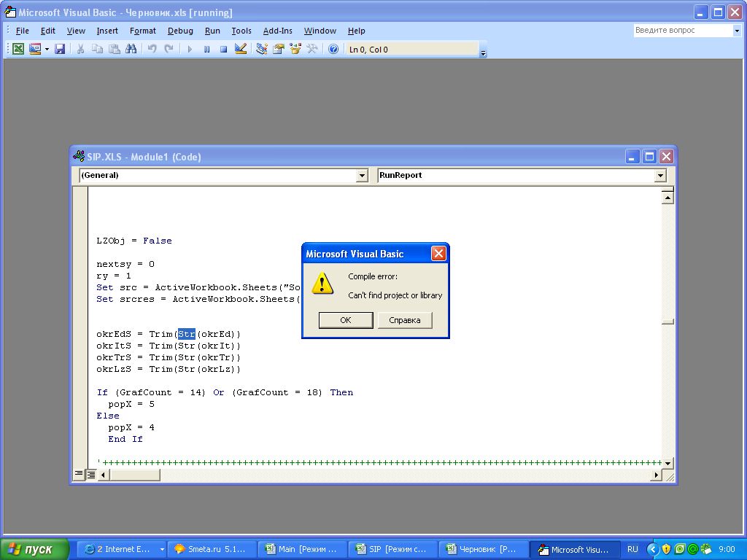Image resolution: width=747 pixels, height=560 pixels.
Task: Click the code window scroll down arrow
Action: pos(668,462)
